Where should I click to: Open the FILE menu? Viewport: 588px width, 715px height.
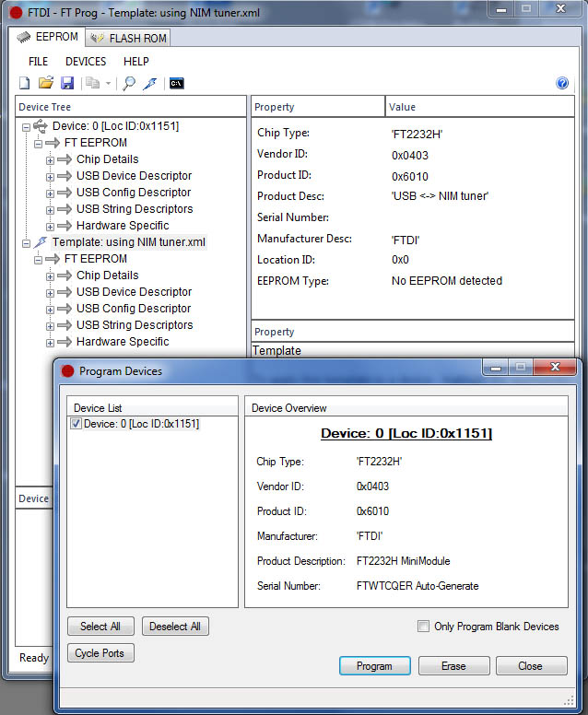coord(39,62)
